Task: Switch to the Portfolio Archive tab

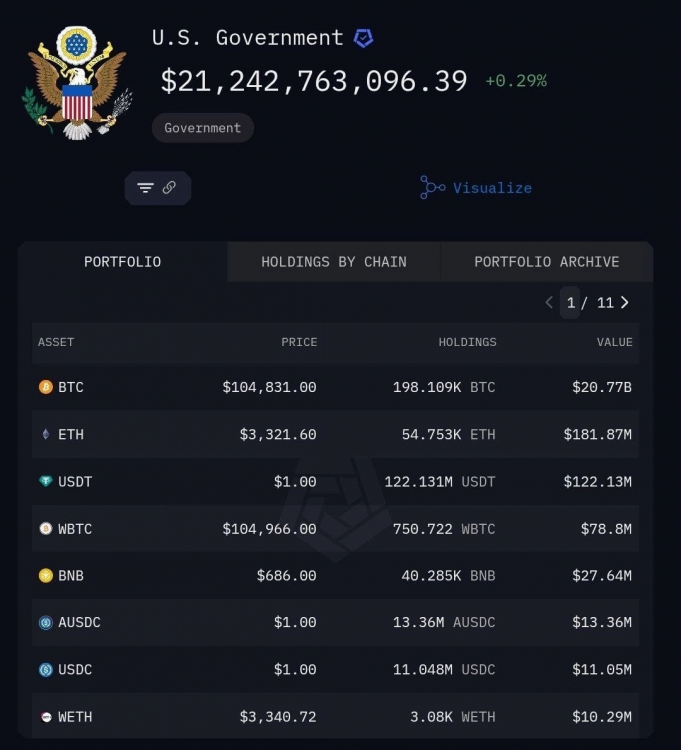Action: 546,262
